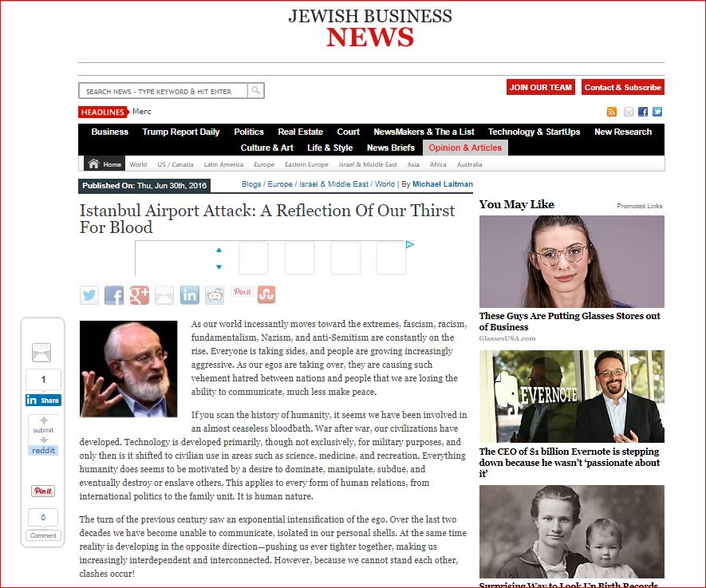The height and width of the screenshot is (588, 706).
Task: Click the Contact & Subscribe button
Action: [x=622, y=87]
